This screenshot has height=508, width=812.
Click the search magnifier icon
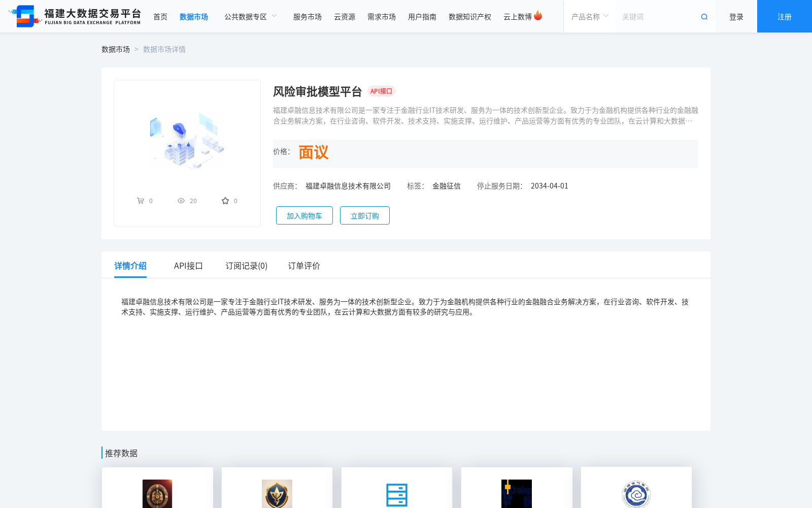coord(704,17)
